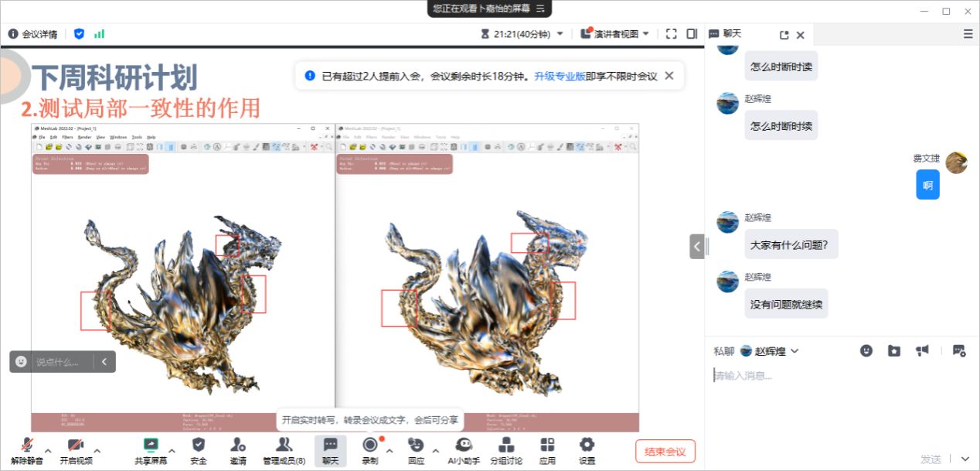Click emoji icon in 说点什么 overlay
The width and height of the screenshot is (980, 471).
tap(21, 361)
